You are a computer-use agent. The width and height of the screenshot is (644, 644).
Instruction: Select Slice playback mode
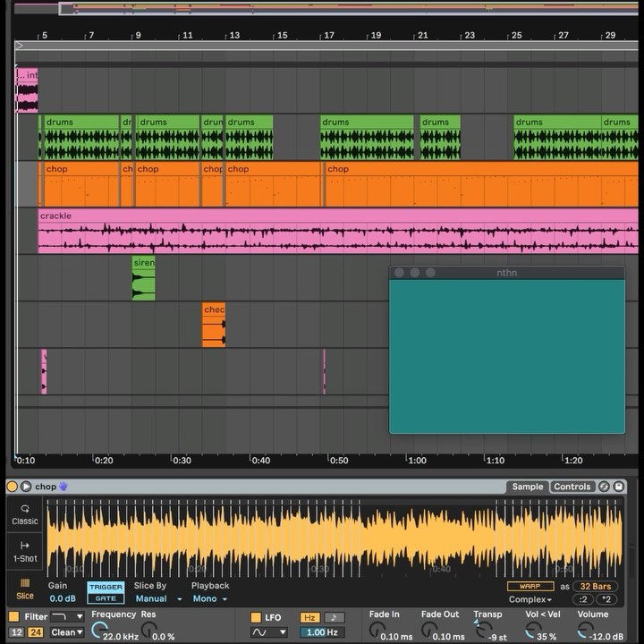[x=25, y=589]
